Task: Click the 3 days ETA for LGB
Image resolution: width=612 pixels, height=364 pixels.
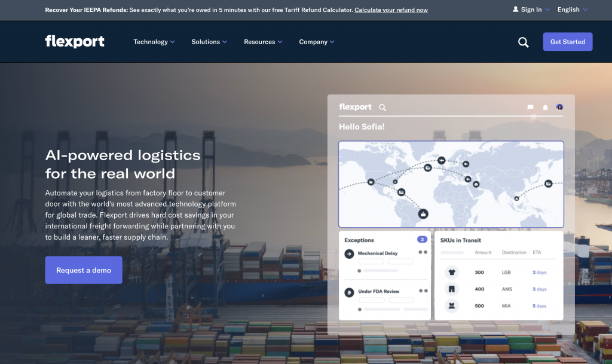Action: coord(540,273)
